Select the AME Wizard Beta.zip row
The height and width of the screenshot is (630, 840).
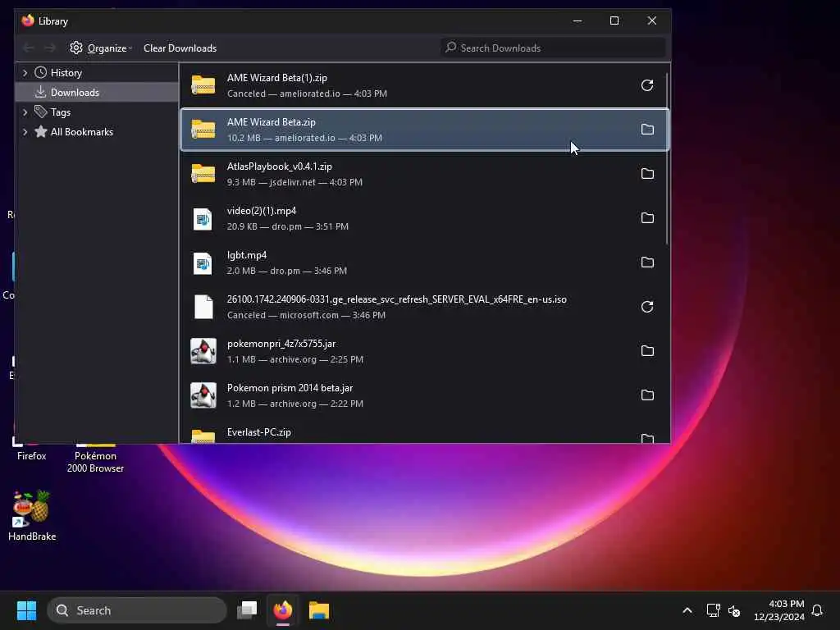coord(425,130)
